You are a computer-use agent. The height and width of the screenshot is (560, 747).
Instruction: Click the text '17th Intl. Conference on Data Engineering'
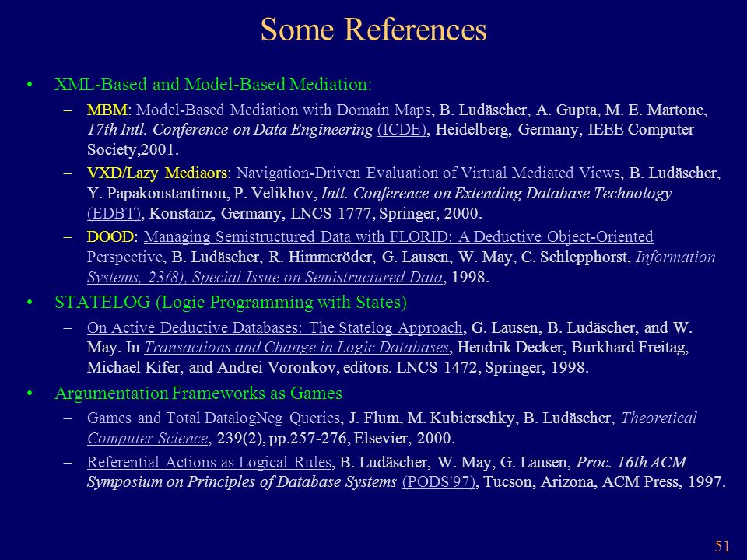pyautogui.click(x=230, y=130)
